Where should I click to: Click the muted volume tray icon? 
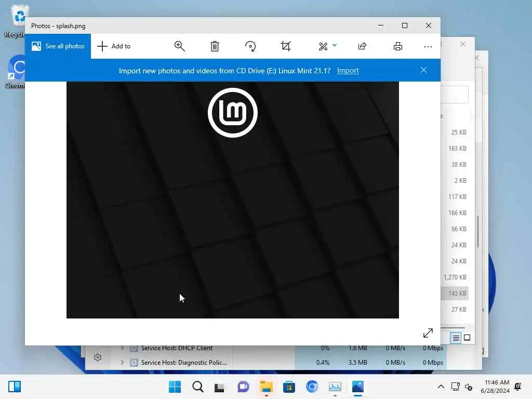(469, 387)
